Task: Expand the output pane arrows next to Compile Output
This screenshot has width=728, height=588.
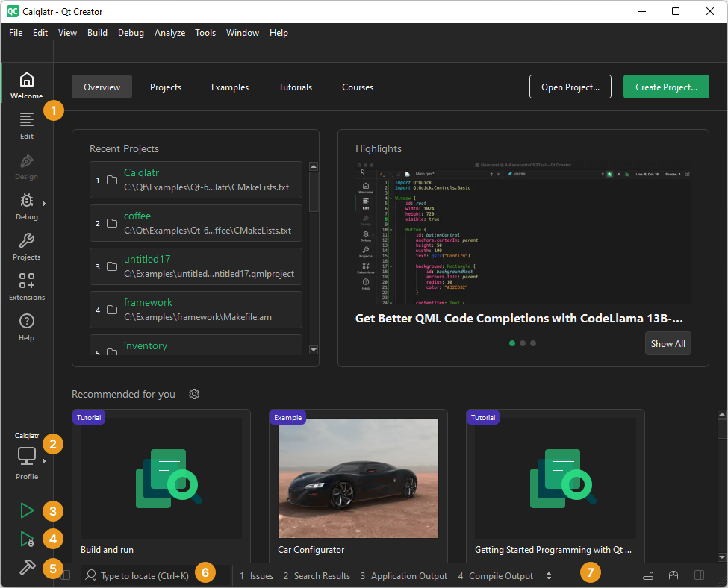Action: click(548, 575)
